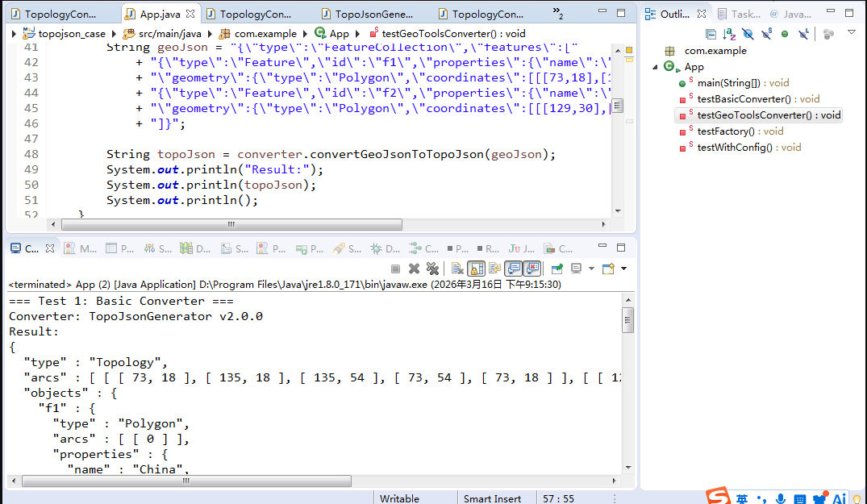The height and width of the screenshot is (504, 867).
Task: Click console horizontal scrollbar thumb
Action: 186,481
